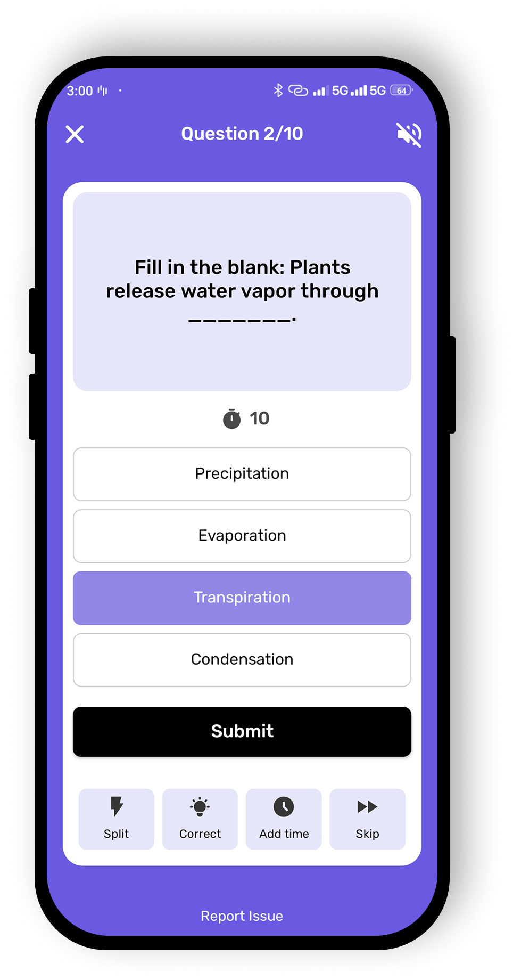Select the Condensation answer
This screenshot has height=980, width=513.
(x=242, y=659)
